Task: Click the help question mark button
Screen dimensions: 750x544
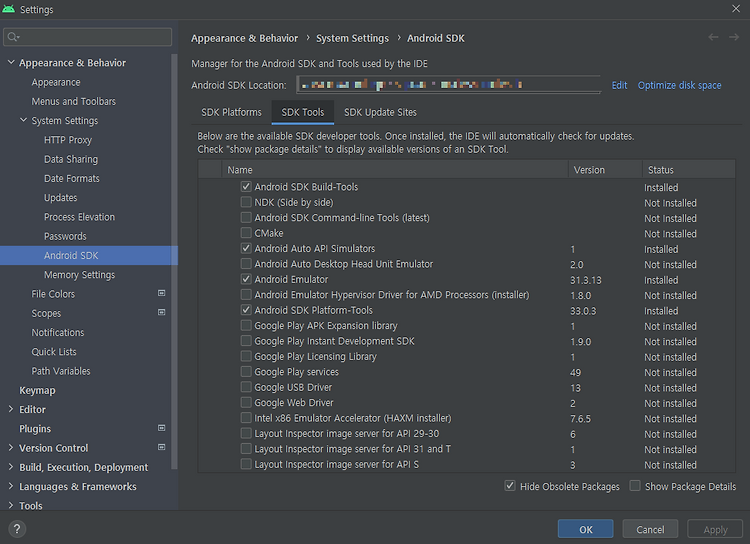Action: click(17, 529)
